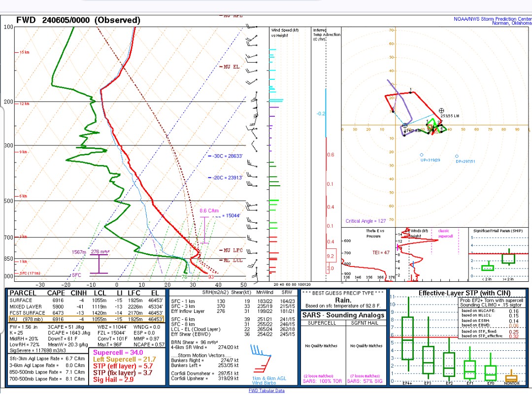This screenshot has height=406, width=532.
Task: Select the TEI = 47 value
Action: point(381,253)
